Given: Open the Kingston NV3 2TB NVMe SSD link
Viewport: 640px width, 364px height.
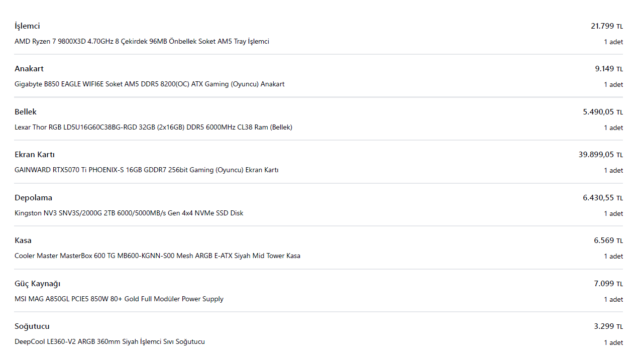Looking at the screenshot, I should (x=129, y=213).
